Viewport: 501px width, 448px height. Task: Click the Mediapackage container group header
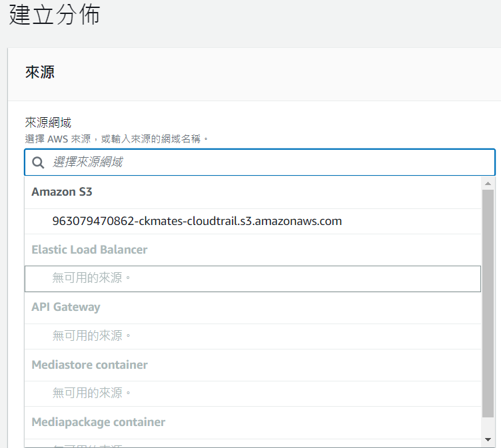252,423
